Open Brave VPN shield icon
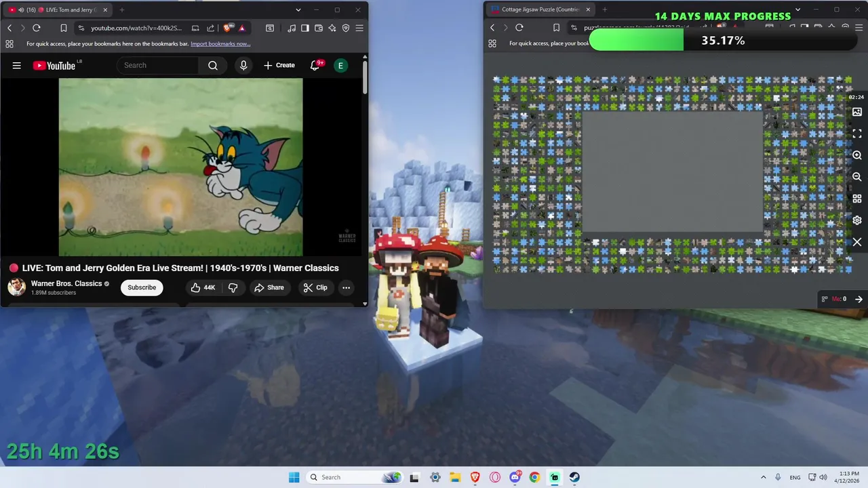This screenshot has height=488, width=868. click(x=346, y=28)
